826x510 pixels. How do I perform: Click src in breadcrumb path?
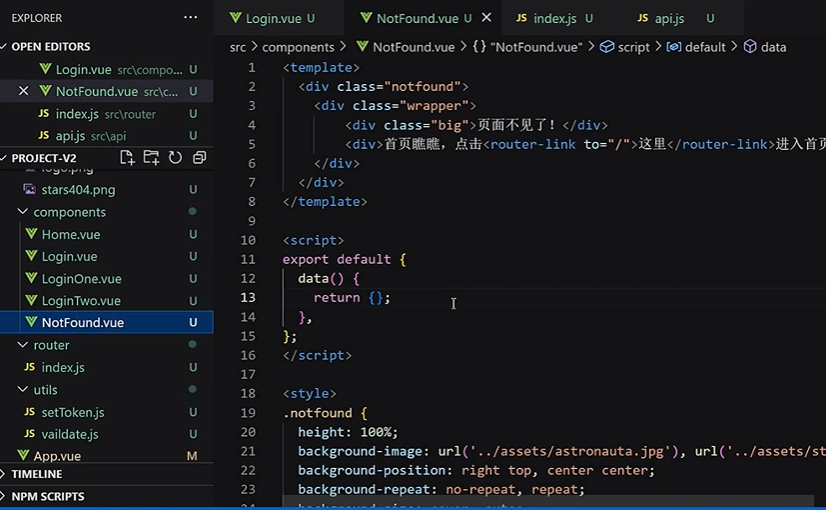[x=238, y=47]
